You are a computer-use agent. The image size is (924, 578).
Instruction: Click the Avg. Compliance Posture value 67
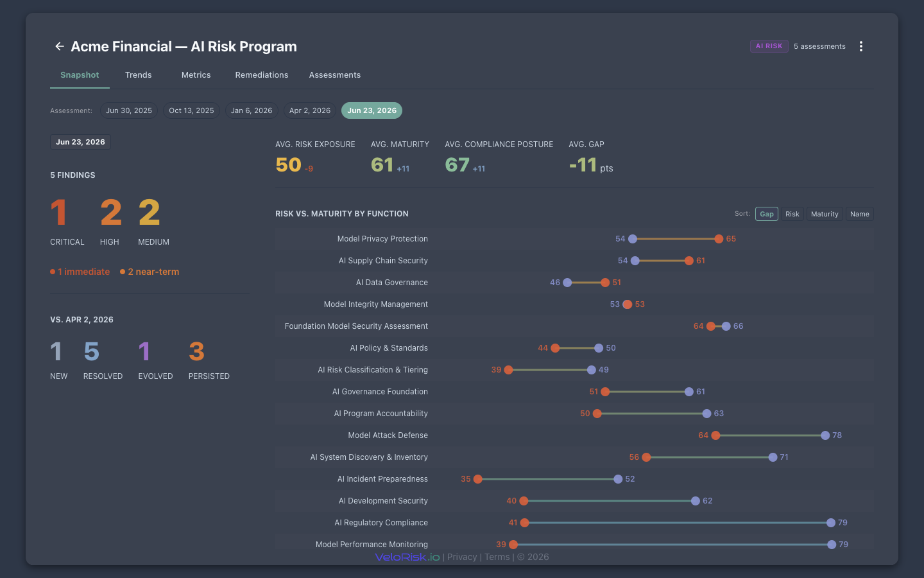point(458,165)
